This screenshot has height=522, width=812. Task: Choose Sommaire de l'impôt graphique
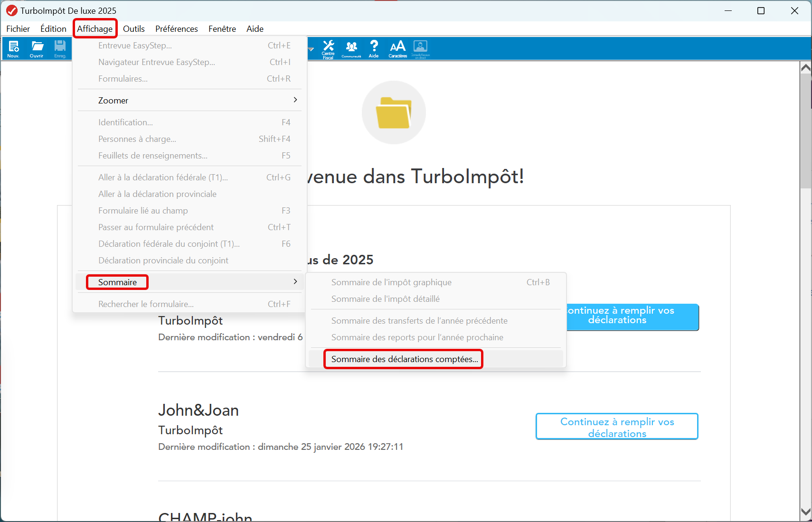pyautogui.click(x=436, y=282)
